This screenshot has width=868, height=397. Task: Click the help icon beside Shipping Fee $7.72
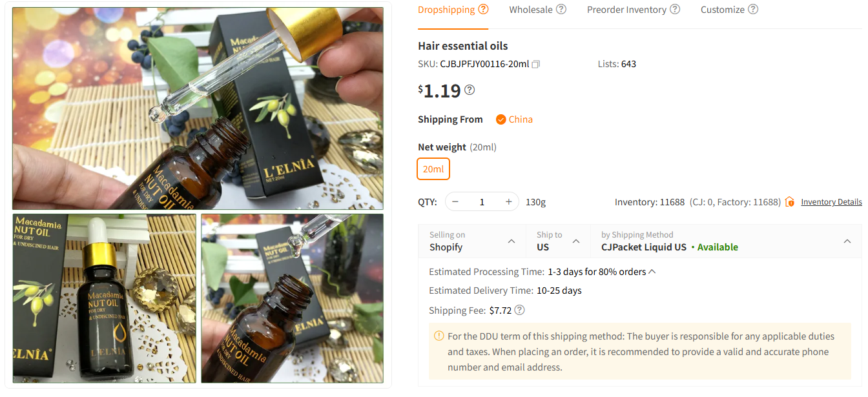click(519, 310)
